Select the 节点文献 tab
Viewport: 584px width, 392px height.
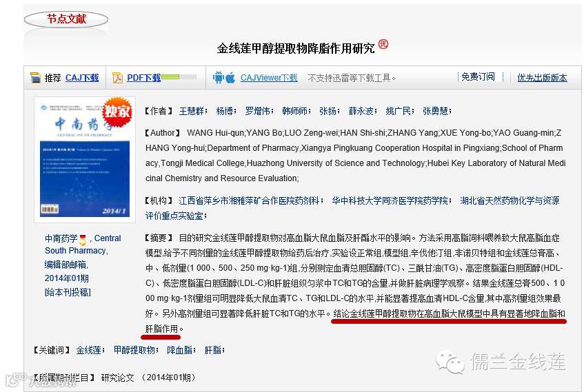click(66, 19)
